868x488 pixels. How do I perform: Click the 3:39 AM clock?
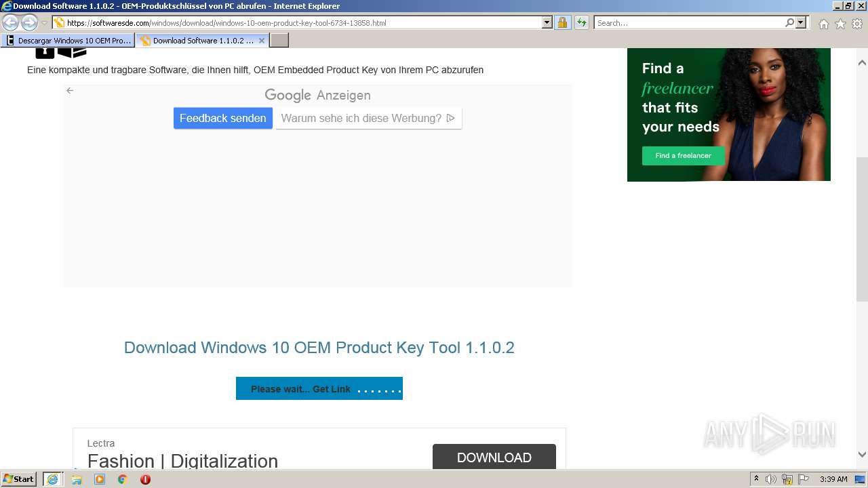click(833, 479)
